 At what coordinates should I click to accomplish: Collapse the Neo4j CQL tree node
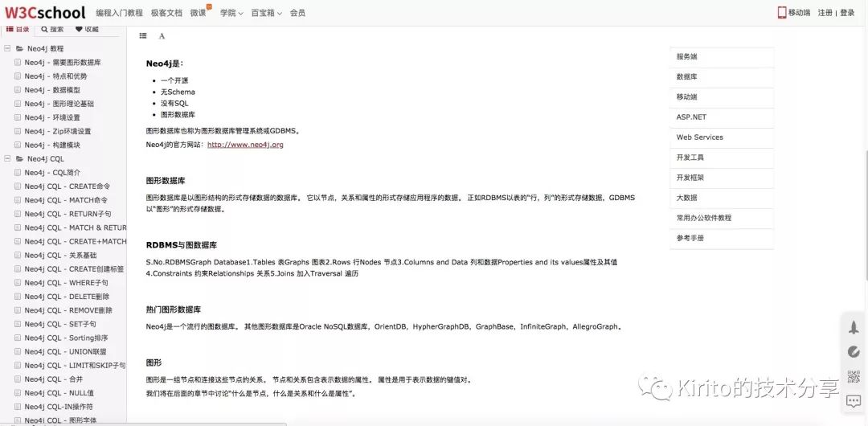point(7,159)
